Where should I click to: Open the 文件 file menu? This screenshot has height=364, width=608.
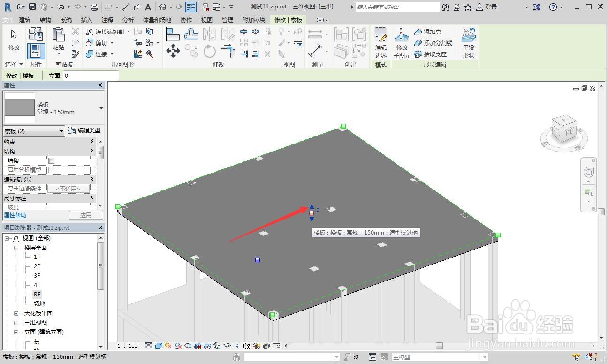click(8, 20)
